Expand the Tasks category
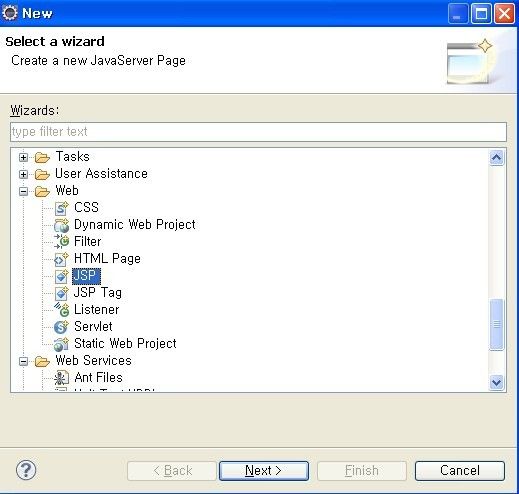 coord(23,157)
